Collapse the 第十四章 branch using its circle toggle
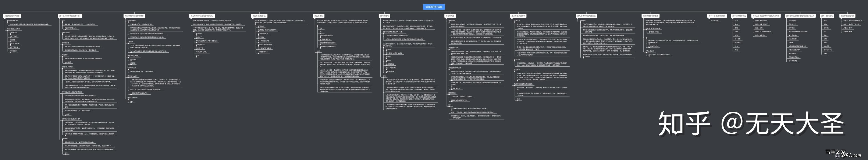 coord(786,18)
